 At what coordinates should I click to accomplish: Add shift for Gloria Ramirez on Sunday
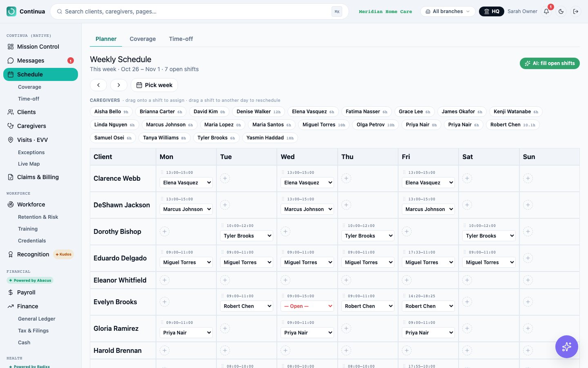click(x=528, y=328)
